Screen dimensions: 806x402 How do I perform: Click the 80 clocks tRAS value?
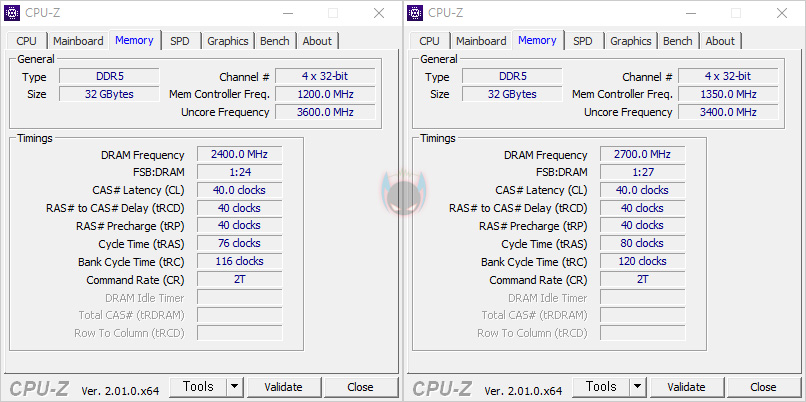click(x=643, y=243)
